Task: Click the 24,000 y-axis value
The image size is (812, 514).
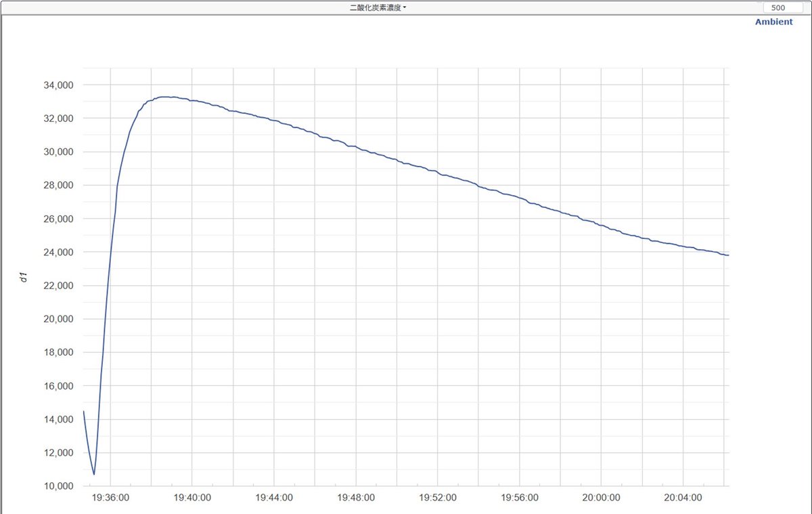Action: [x=58, y=252]
